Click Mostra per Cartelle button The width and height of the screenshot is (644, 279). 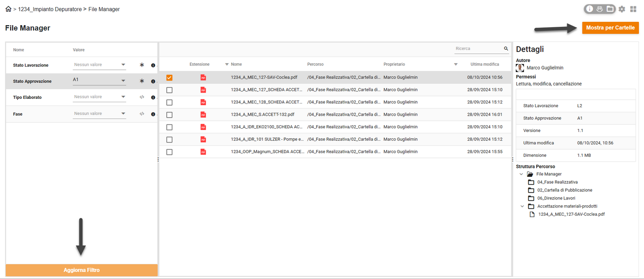(610, 28)
